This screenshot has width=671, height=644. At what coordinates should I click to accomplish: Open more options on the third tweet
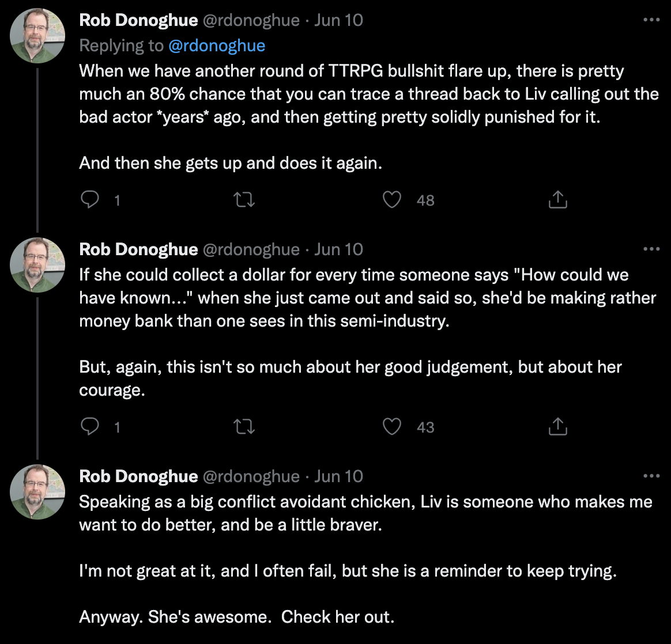click(x=651, y=476)
